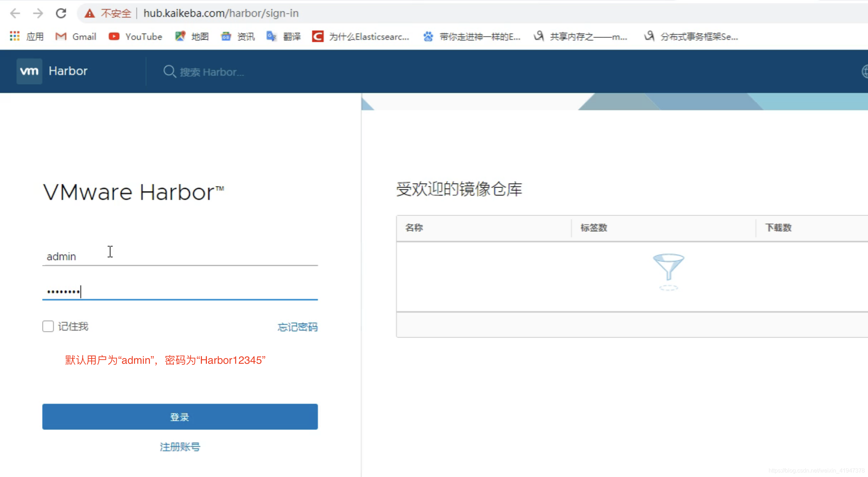Click the browser forward arrow
Image resolution: width=868 pixels, height=477 pixels.
(x=37, y=13)
